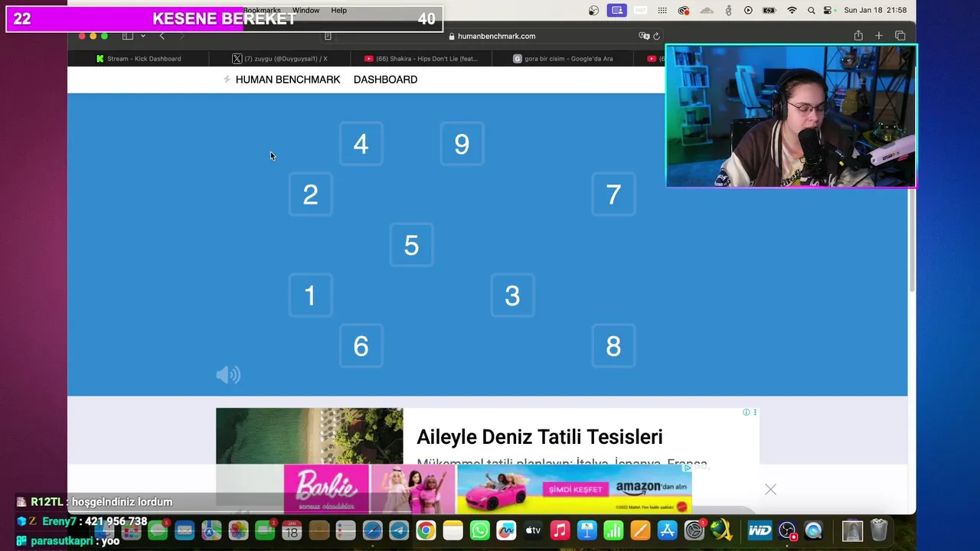Click number tile 6 in the game
980x551 pixels.
(x=361, y=346)
